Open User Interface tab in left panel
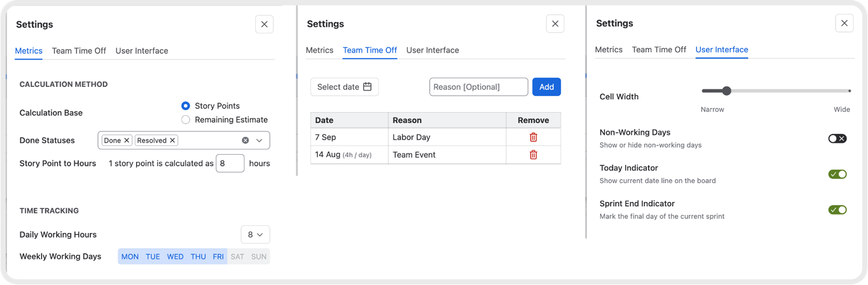This screenshot has width=868, height=285. [x=142, y=51]
